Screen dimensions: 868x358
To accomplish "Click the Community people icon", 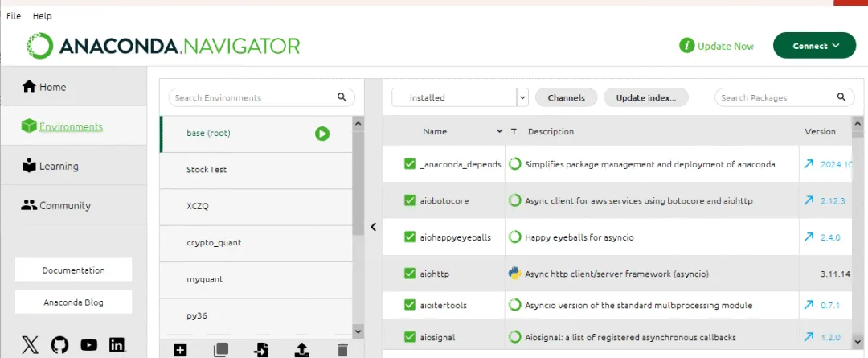I will pyautogui.click(x=29, y=204).
